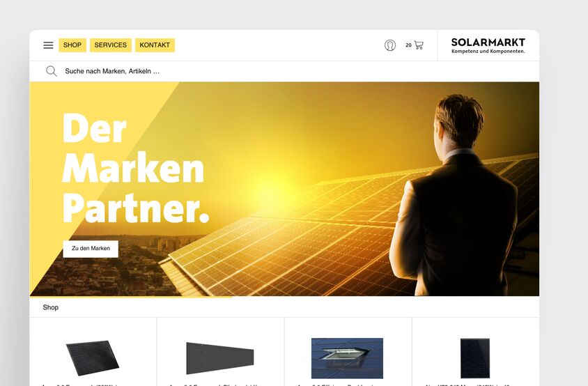Open the roof window product thumbnail
This screenshot has width=588, height=386.
tap(347, 358)
